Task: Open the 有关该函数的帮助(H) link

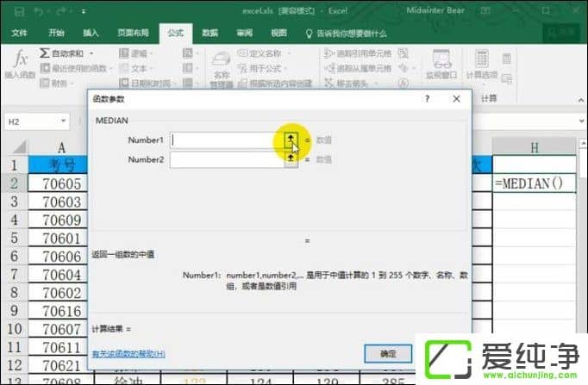Action: click(x=128, y=354)
